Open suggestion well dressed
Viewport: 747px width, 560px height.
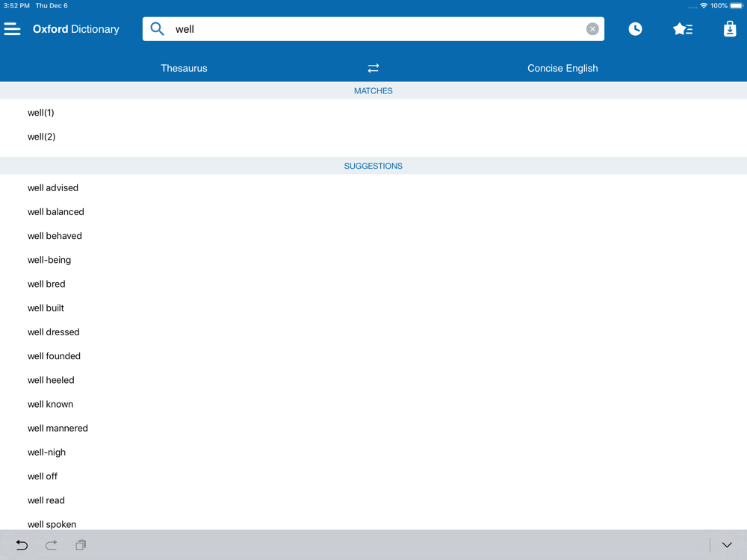[373, 332]
